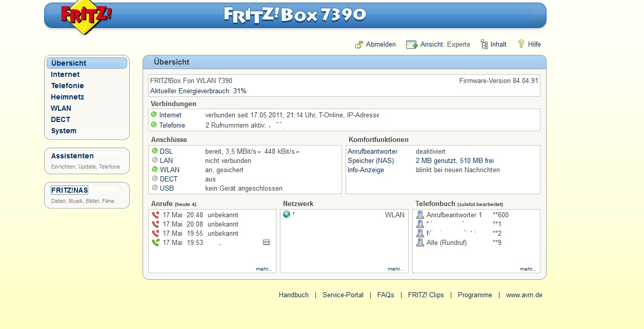The height and width of the screenshot is (329, 644).
Task: Click phone icon of the **2 entry
Action: tap(420, 234)
